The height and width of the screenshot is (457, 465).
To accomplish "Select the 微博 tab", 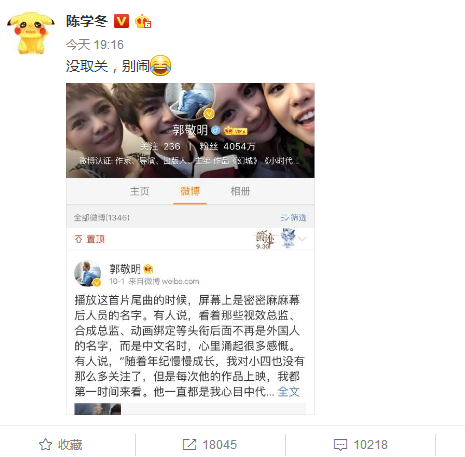I will pyautogui.click(x=190, y=191).
